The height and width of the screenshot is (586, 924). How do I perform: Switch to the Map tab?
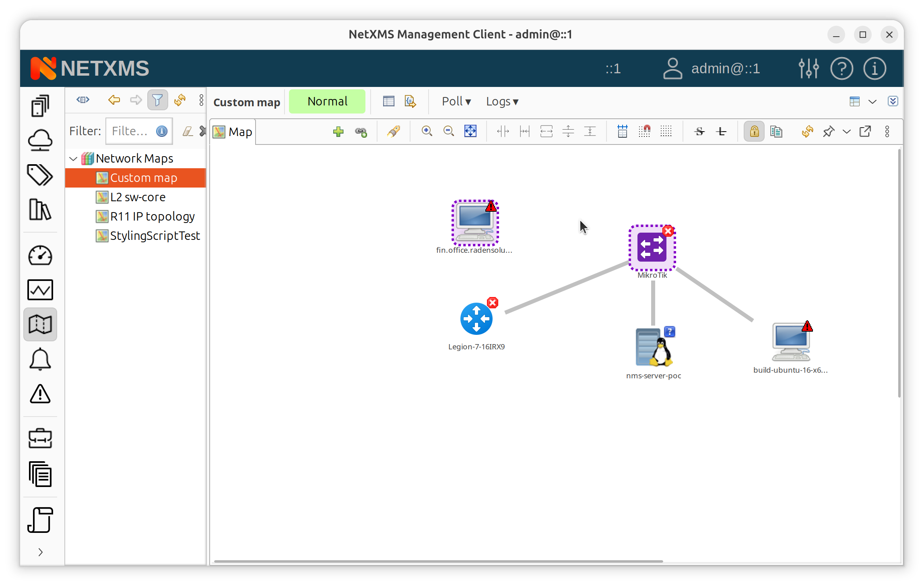[233, 132]
